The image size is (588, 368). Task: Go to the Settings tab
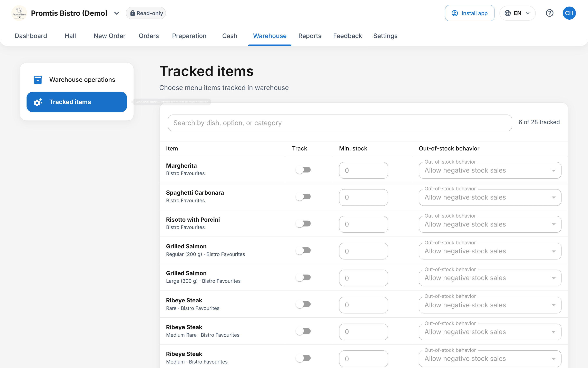tap(385, 36)
